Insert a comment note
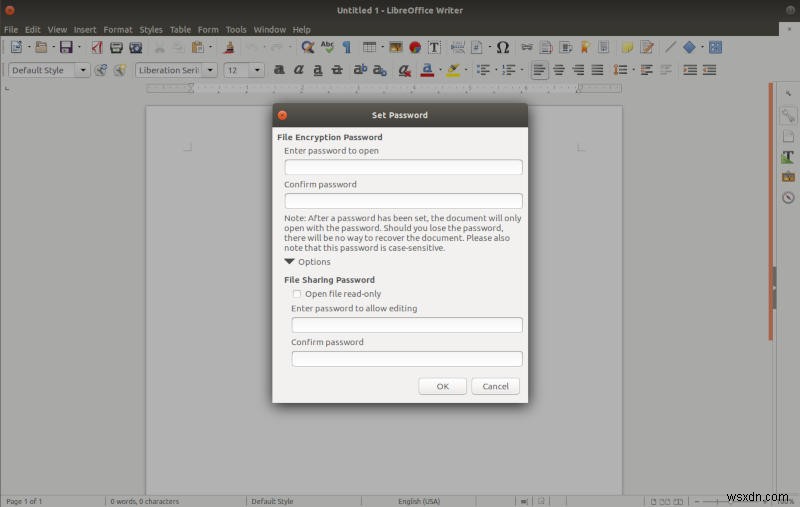 628,47
